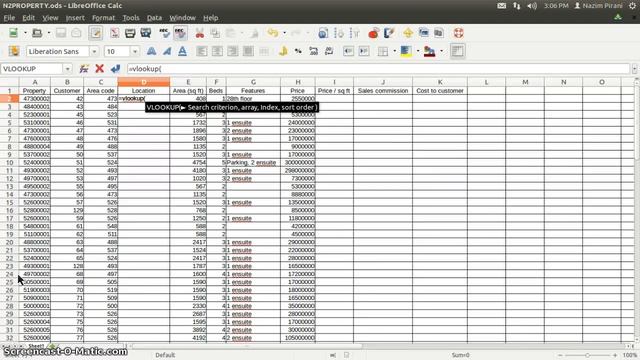The height and width of the screenshot is (360, 640).
Task: Click the Sort Ascending icon
Action: (x=339, y=33)
